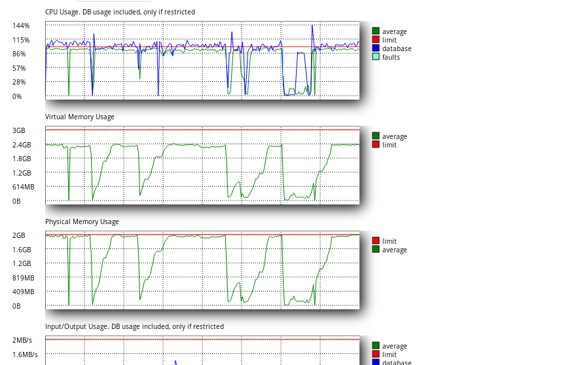Click the 0B label on Physical Memory chart
588x365 pixels.
(16, 306)
